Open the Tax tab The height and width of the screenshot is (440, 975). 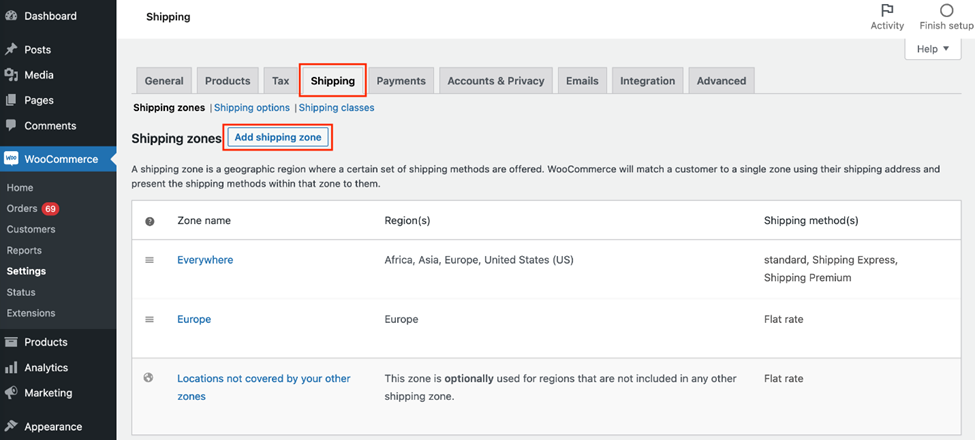[280, 81]
